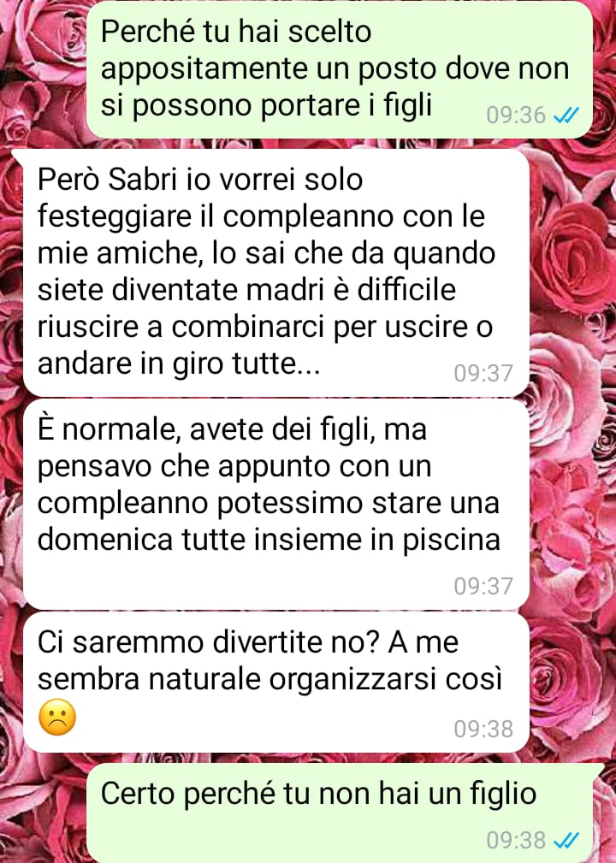Select the 'Però Sabri io vorrei' message bubble

coord(275,273)
